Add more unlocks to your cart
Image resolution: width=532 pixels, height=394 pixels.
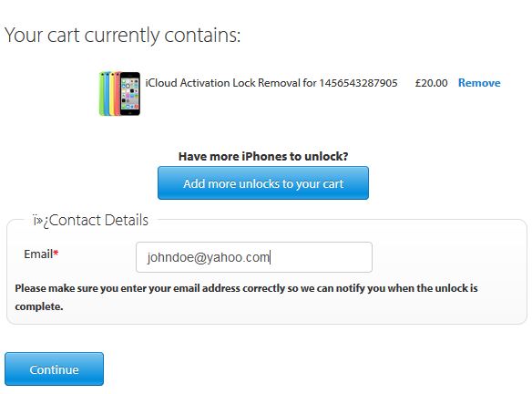[263, 182]
